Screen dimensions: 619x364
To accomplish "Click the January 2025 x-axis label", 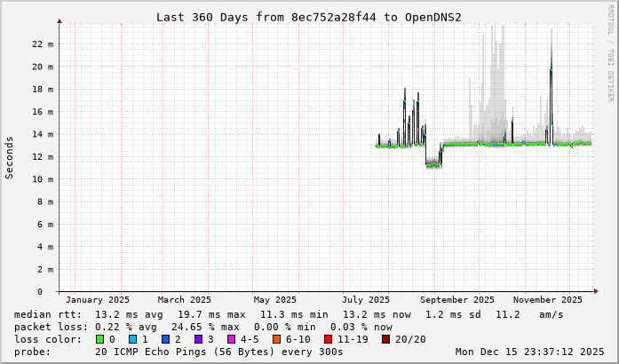I will tap(97, 300).
